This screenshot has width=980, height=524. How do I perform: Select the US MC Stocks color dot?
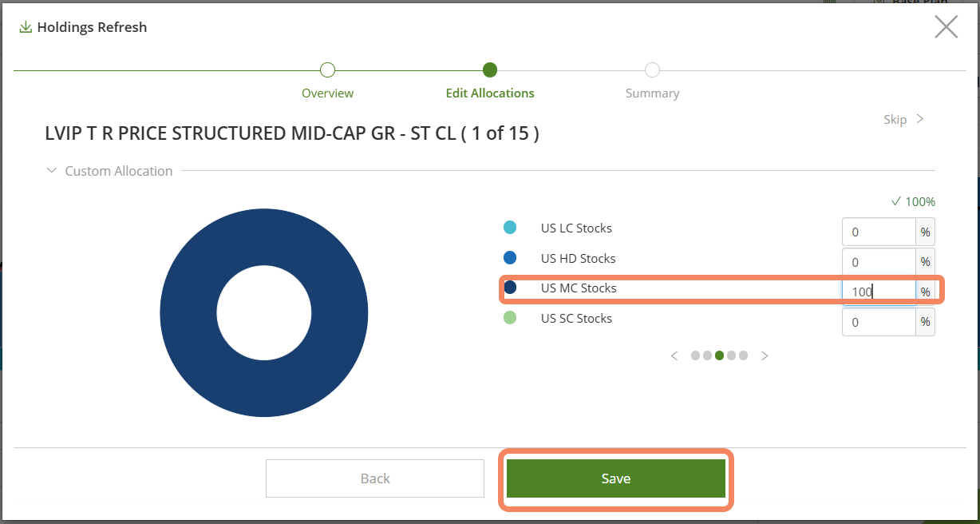(x=510, y=288)
